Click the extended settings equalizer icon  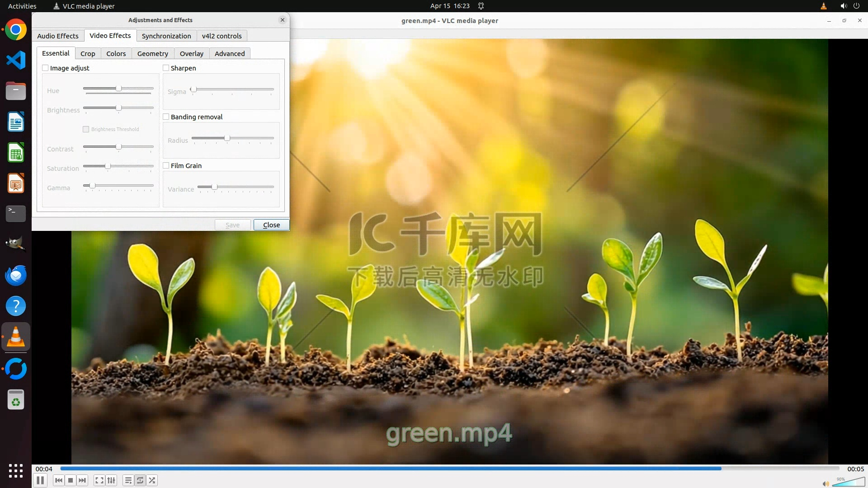(x=111, y=480)
